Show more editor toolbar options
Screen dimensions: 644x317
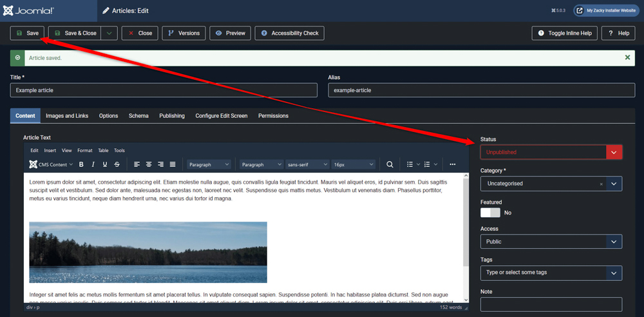pyautogui.click(x=453, y=164)
